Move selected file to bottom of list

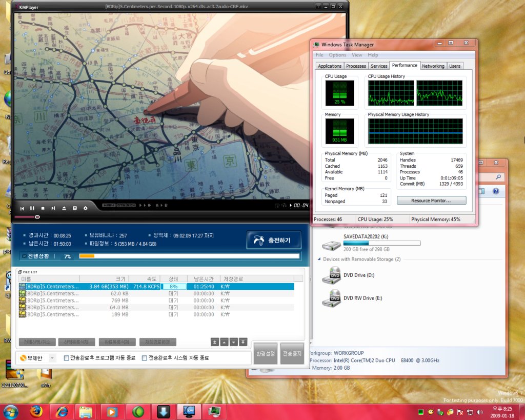[x=244, y=342]
